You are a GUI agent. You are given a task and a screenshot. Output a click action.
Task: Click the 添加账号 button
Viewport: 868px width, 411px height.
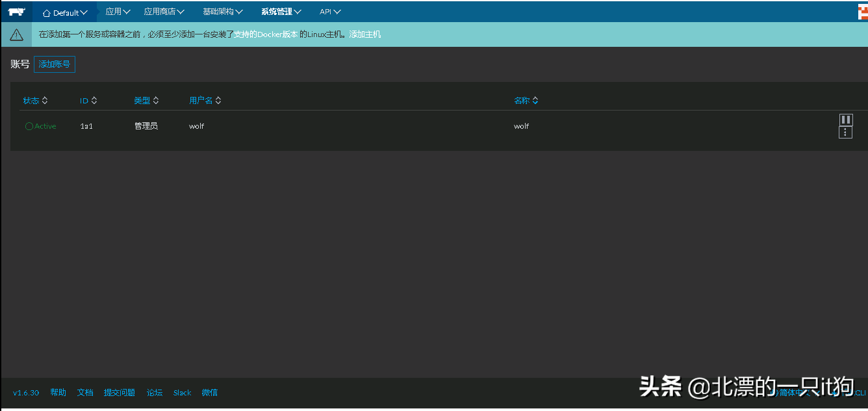pos(55,64)
